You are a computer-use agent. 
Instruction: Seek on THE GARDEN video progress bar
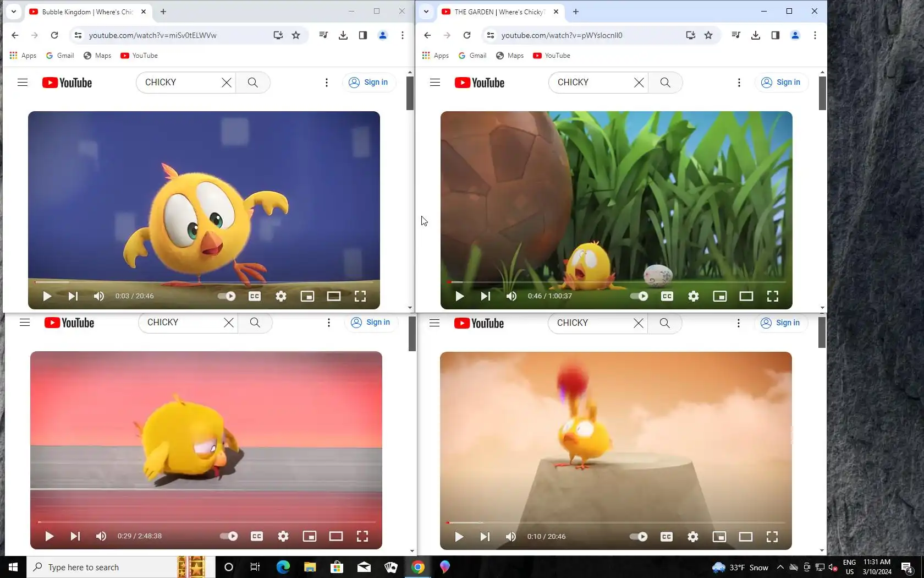coord(617,282)
